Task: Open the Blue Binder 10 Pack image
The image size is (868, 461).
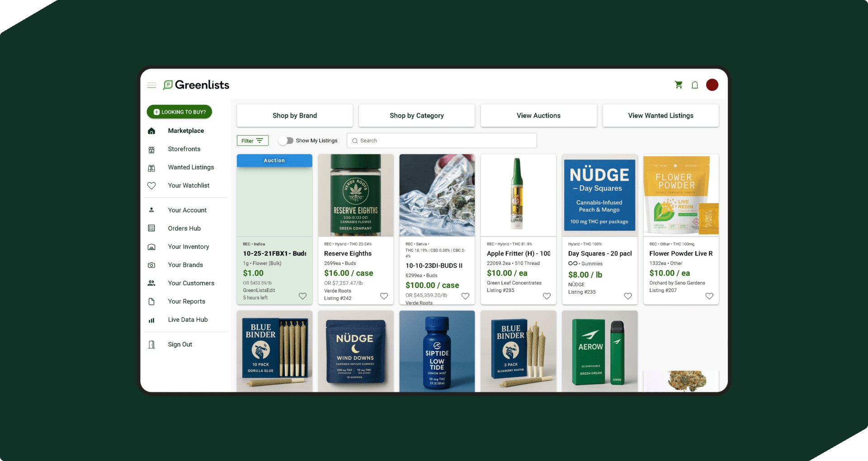Action: pyautogui.click(x=274, y=351)
